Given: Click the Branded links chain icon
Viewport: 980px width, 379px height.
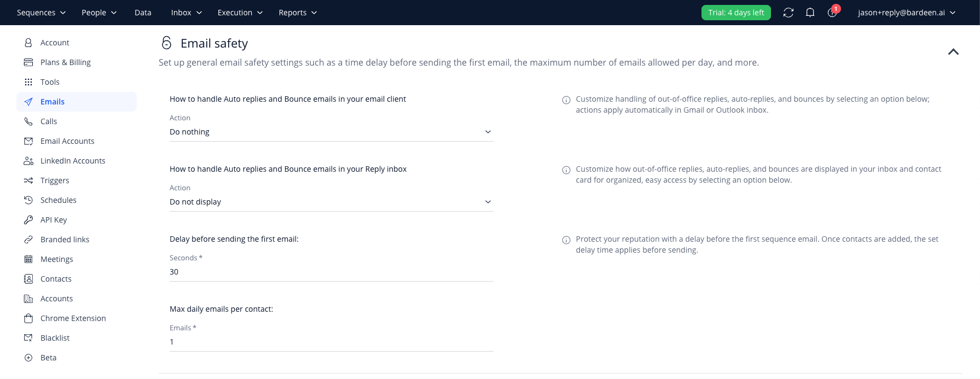Looking at the screenshot, I should pos(28,240).
